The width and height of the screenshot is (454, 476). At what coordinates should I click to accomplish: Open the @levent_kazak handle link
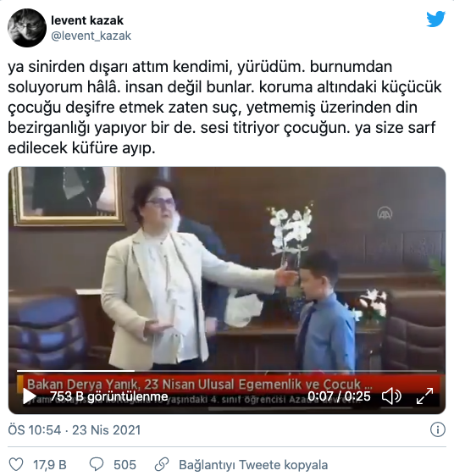[91, 36]
